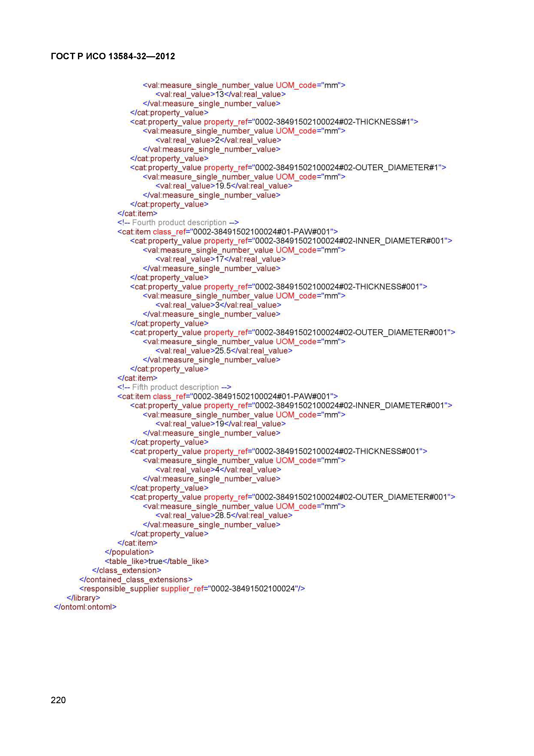Click the Fourth product description comment

pyautogui.click(x=178, y=223)
